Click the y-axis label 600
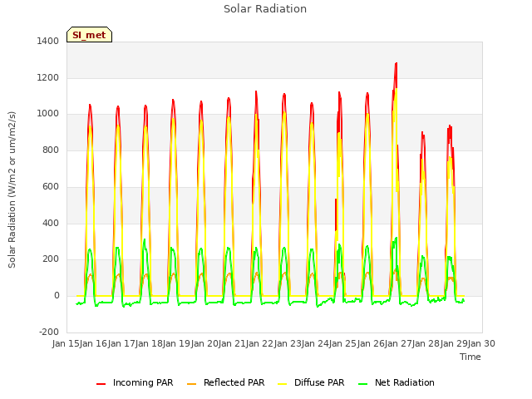This screenshot has height=399, width=532. 51,186
